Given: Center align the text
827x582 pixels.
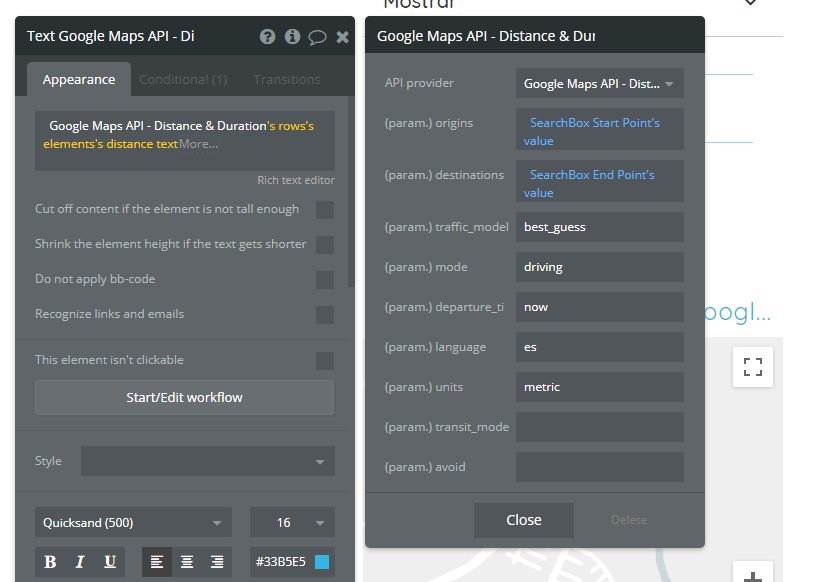Looking at the screenshot, I should point(187,562).
